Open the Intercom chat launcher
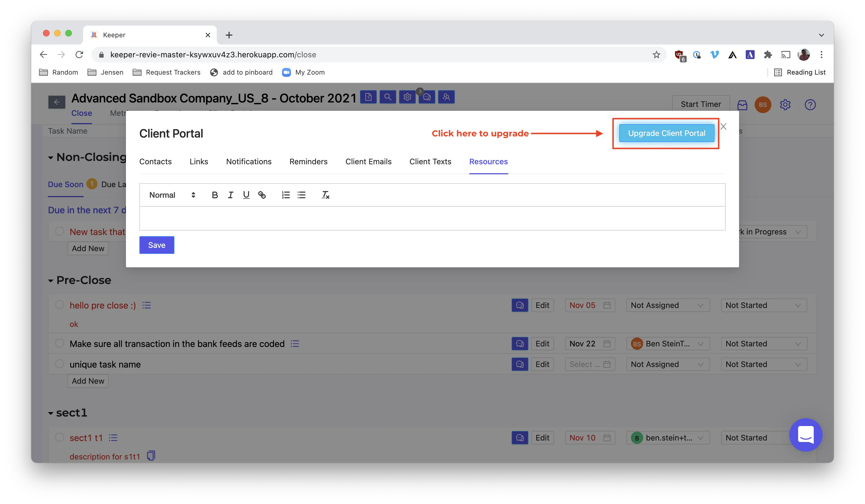The image size is (865, 504). [x=806, y=435]
